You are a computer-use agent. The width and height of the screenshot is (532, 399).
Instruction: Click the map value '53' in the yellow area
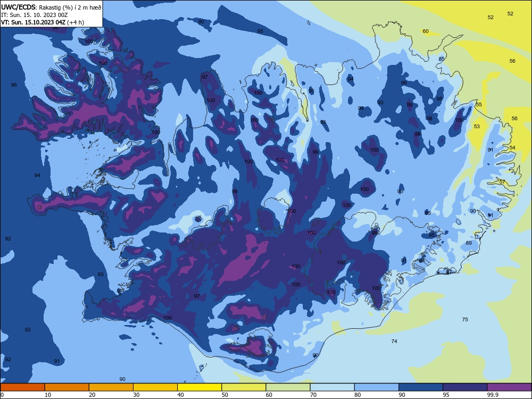[x=477, y=126]
